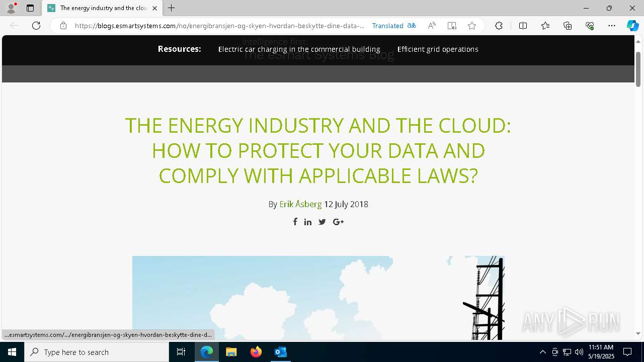Open a new tab with plus button
This screenshot has width=644, height=362.
pos(172,8)
